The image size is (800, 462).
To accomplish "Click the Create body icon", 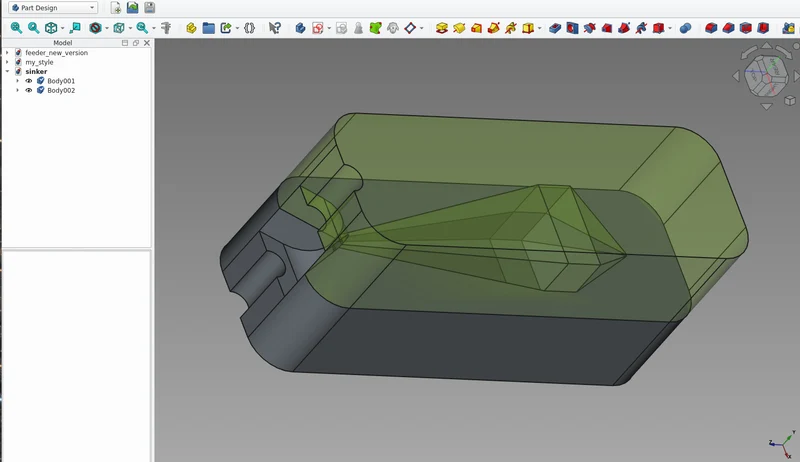I will click(x=301, y=28).
